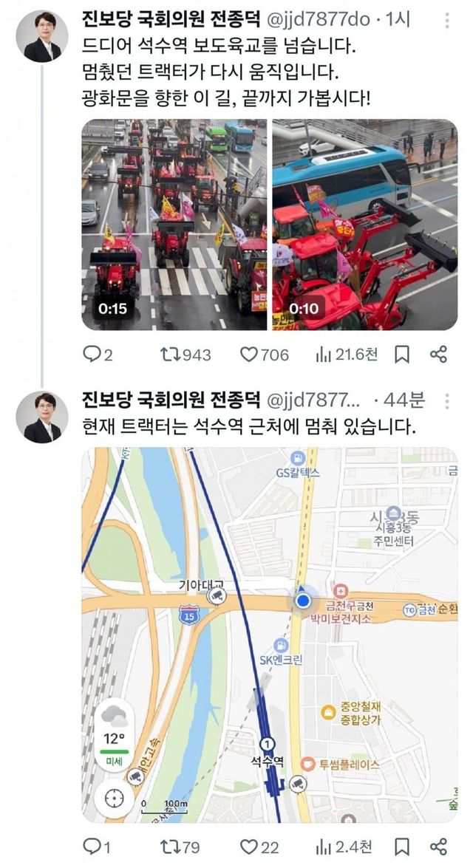The image size is (473, 868).
Task: Open more options on the first tweet
Action: click(447, 20)
